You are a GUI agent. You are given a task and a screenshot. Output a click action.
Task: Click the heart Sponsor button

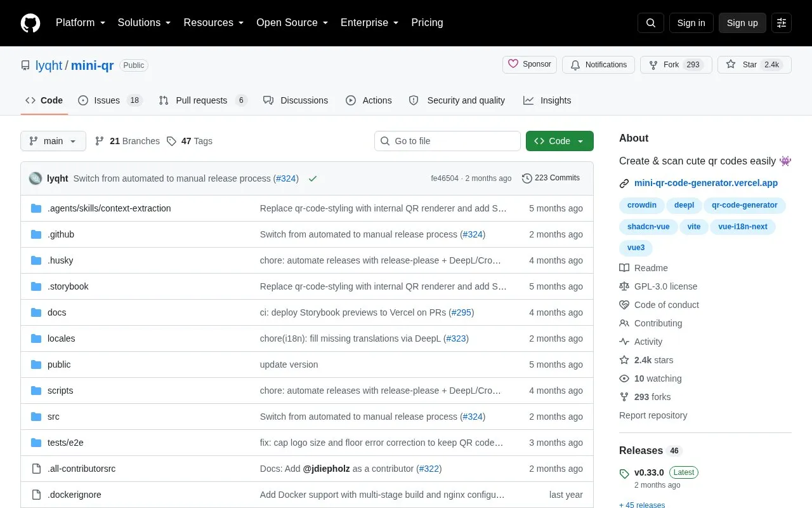[x=530, y=65]
